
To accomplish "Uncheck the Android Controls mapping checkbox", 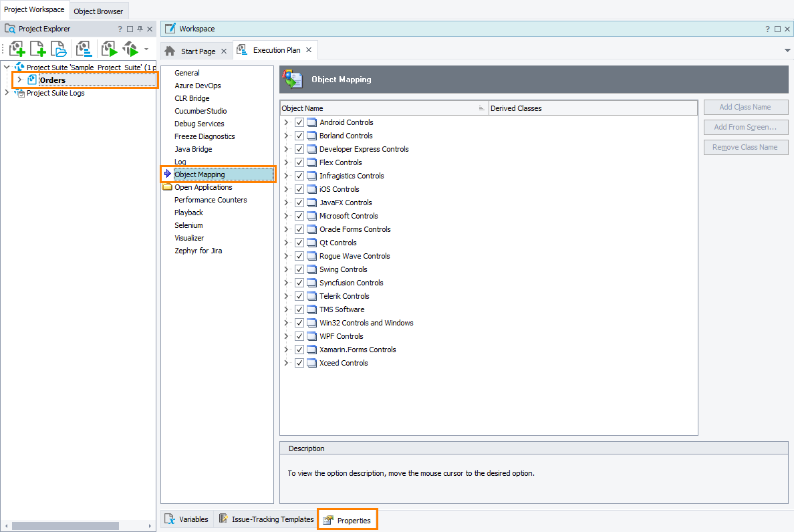I will (299, 122).
